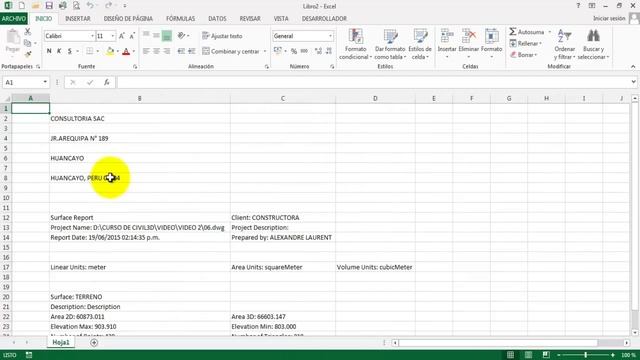Screen dimensions: 640x360
Task: Open the cell borders dropdown
Action: click(98, 51)
